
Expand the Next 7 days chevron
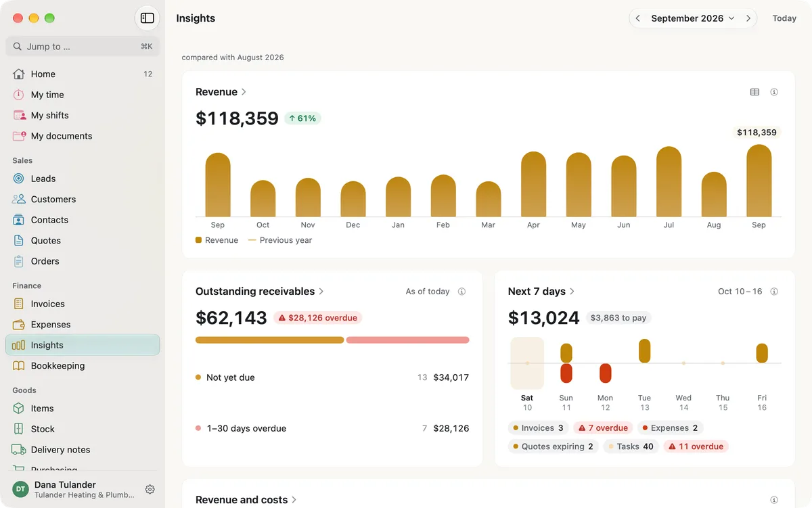coord(572,292)
